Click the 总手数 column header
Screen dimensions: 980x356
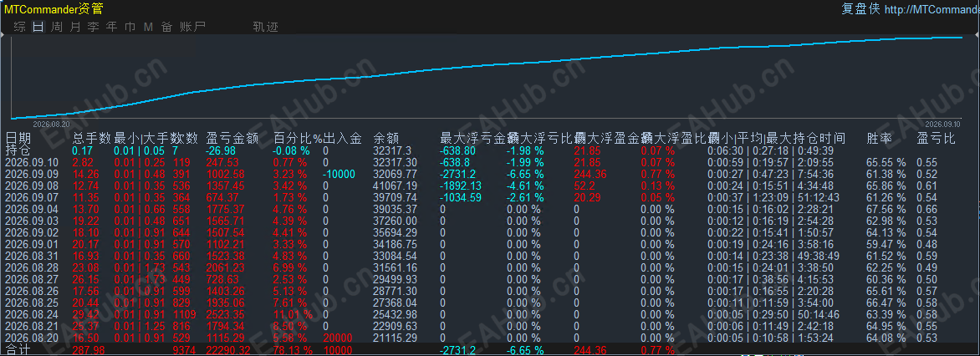(x=92, y=138)
